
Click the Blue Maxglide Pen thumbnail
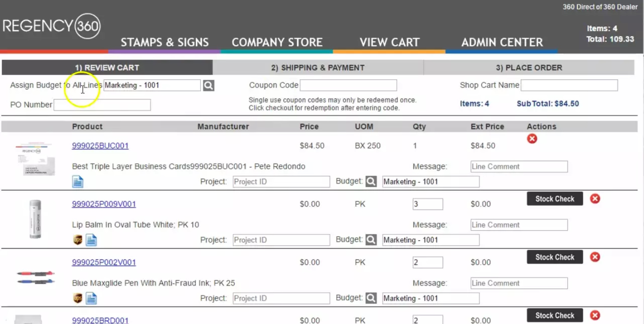tap(36, 277)
